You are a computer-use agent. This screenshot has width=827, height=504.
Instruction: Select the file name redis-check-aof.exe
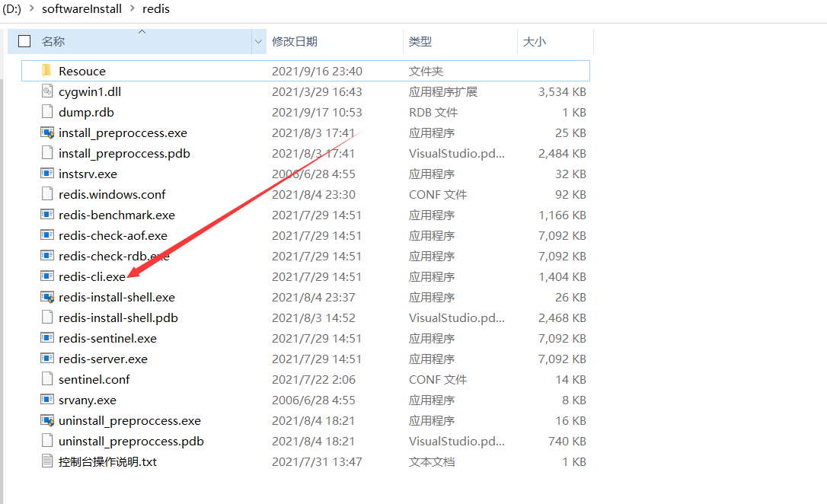[x=113, y=236]
